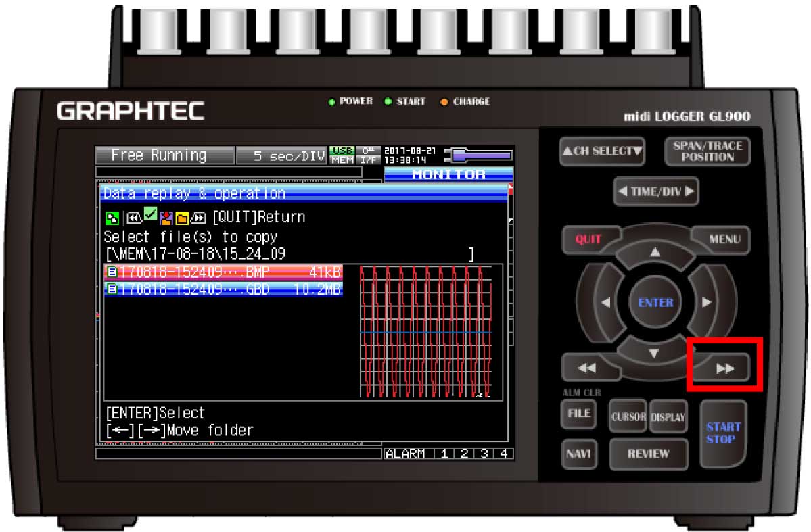Click the MONITOR label
This screenshot has height=532, width=811.
click(449, 174)
